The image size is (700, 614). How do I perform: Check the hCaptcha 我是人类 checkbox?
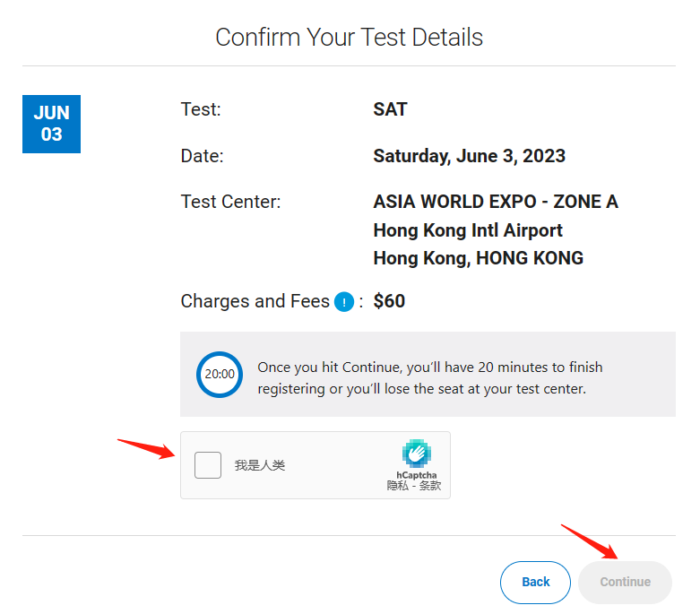pos(208,465)
